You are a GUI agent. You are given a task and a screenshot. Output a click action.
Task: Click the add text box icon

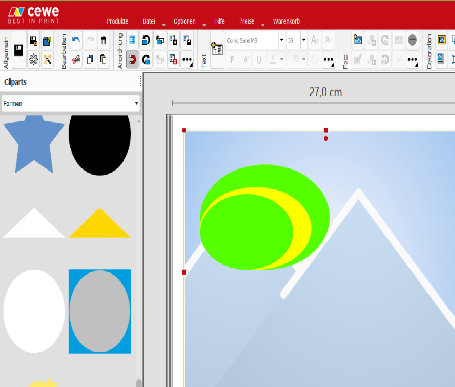pyautogui.click(x=217, y=50)
